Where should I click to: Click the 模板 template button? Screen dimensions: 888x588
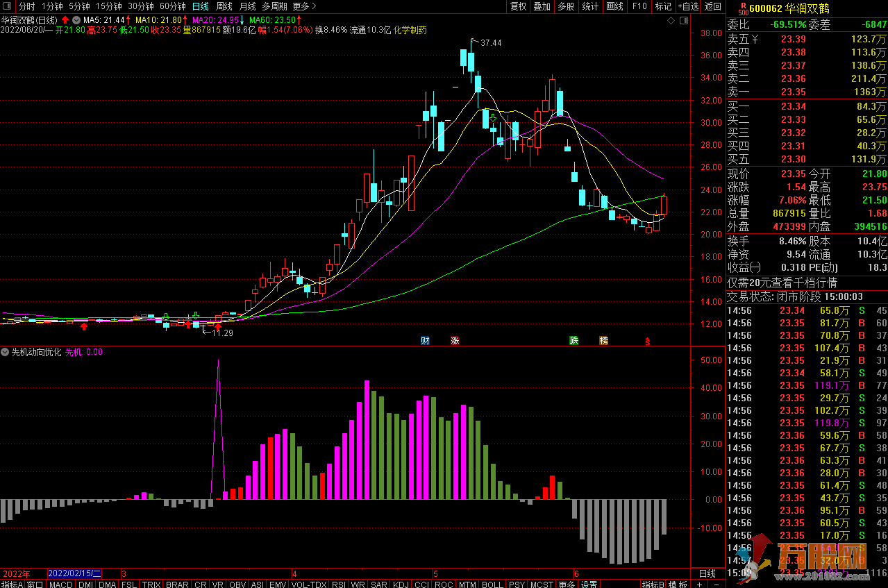click(x=678, y=584)
